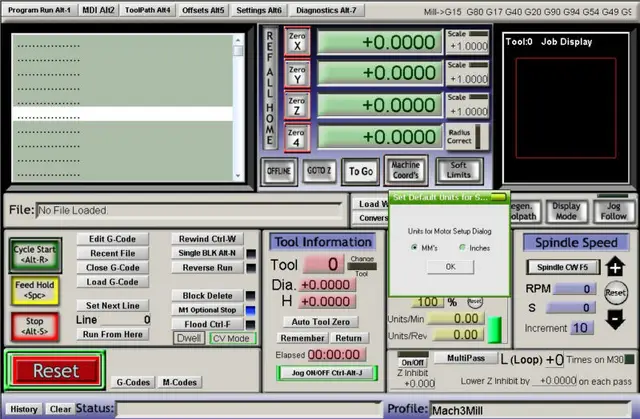Click the green feed rate bar

click(495, 328)
